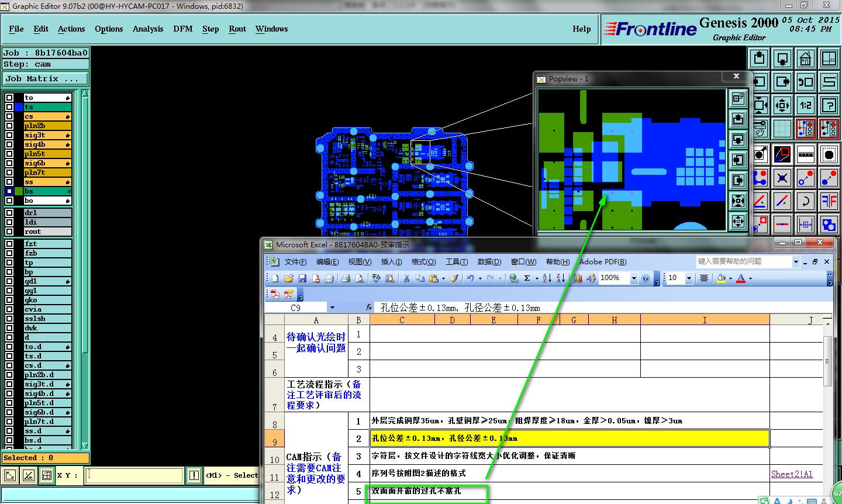This screenshot has width=842, height=504.
Task: Click the Excel fill color bucket
Action: click(x=720, y=278)
